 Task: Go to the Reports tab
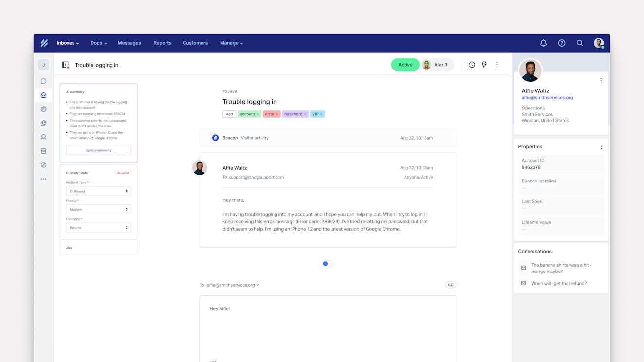pyautogui.click(x=162, y=43)
